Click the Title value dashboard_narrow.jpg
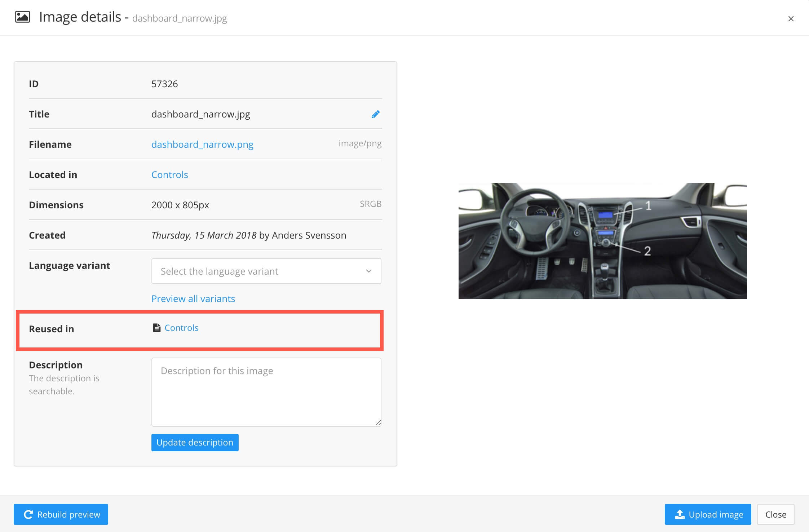 tap(200, 114)
